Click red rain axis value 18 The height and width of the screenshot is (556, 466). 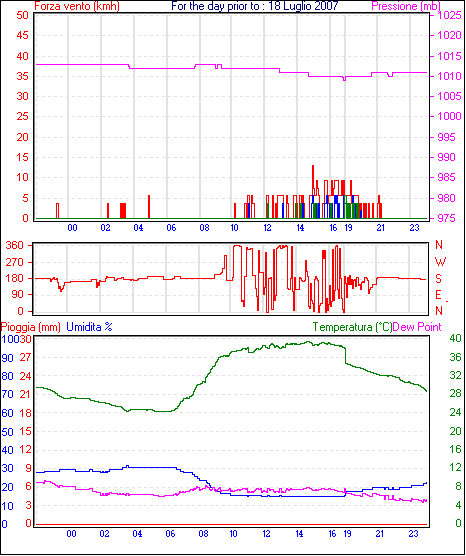click(x=25, y=413)
